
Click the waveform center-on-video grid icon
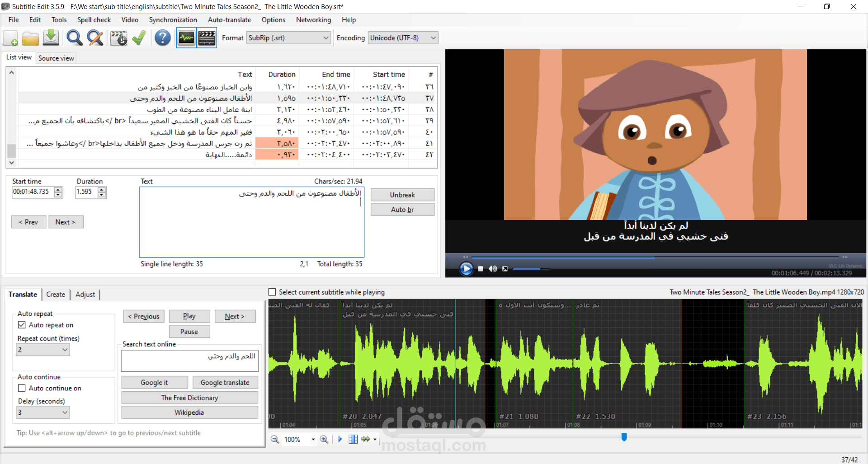(353, 439)
